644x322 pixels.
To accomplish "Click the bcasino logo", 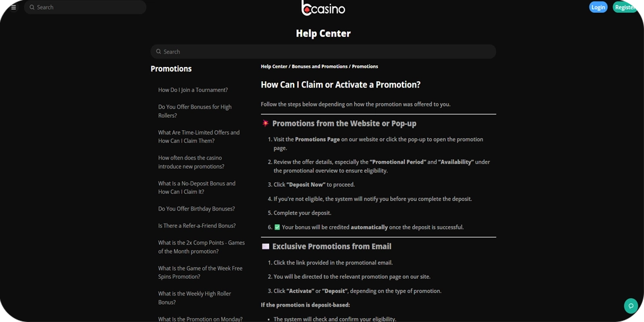I will point(323,8).
